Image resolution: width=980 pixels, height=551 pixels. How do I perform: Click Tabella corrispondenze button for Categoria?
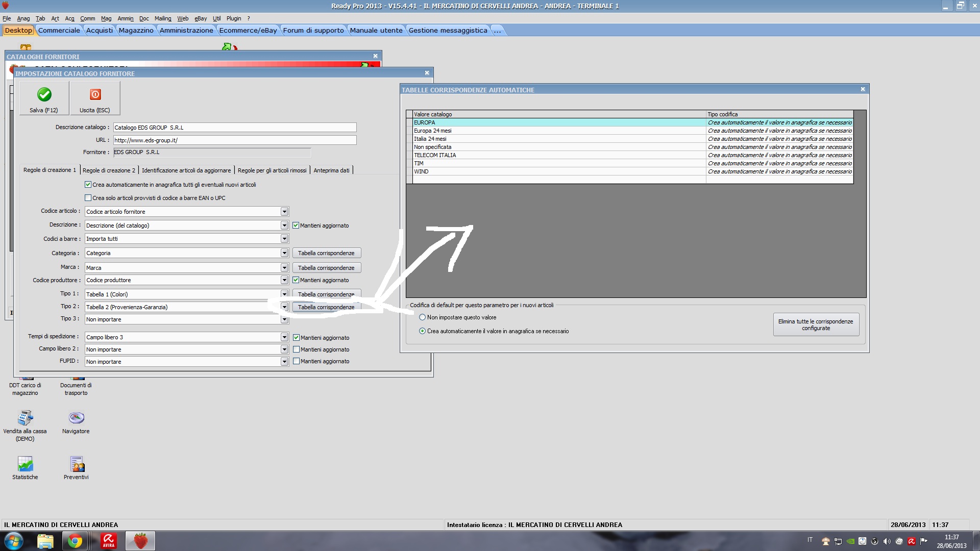[x=326, y=253]
